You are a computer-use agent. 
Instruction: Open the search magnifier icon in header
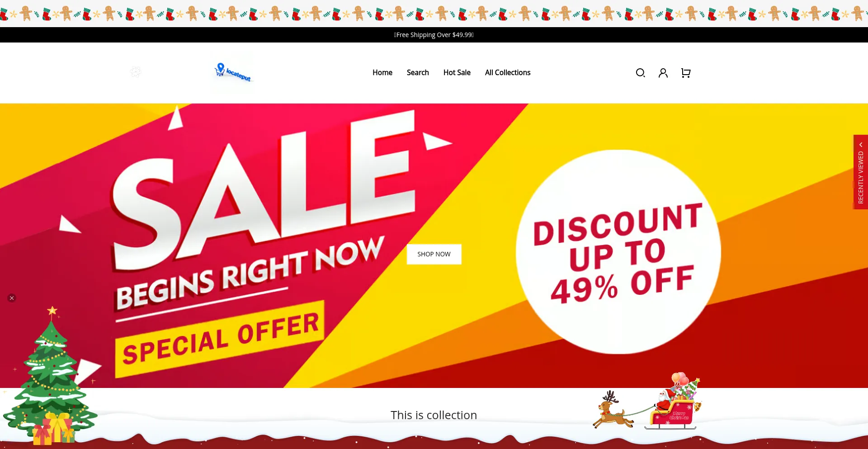(x=640, y=73)
